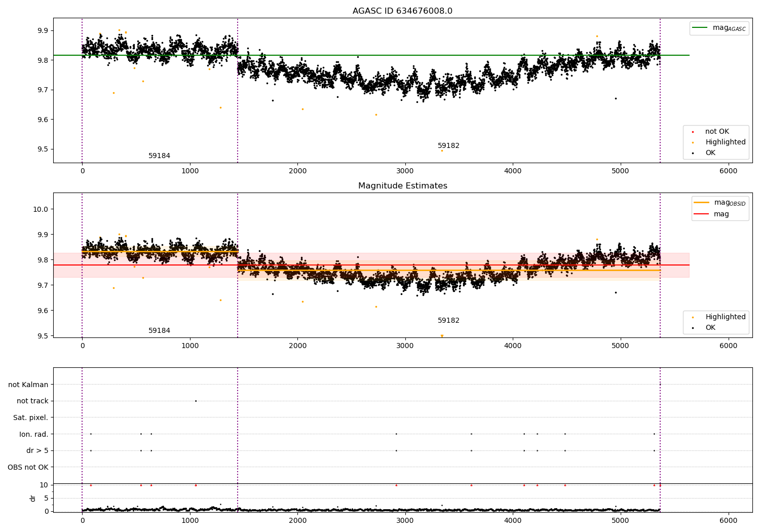Select the 'not track' row label
Viewport: 760px width, 532px height.
point(32,401)
